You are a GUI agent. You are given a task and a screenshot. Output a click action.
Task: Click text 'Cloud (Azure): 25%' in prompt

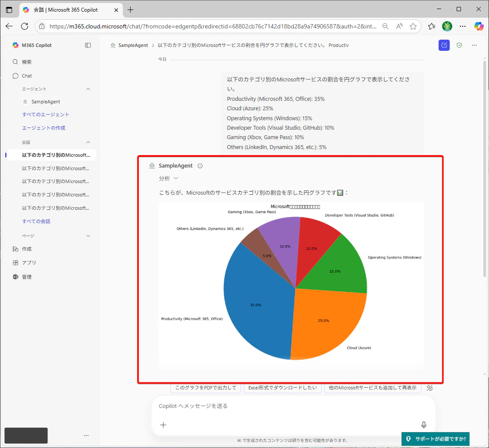pos(250,109)
